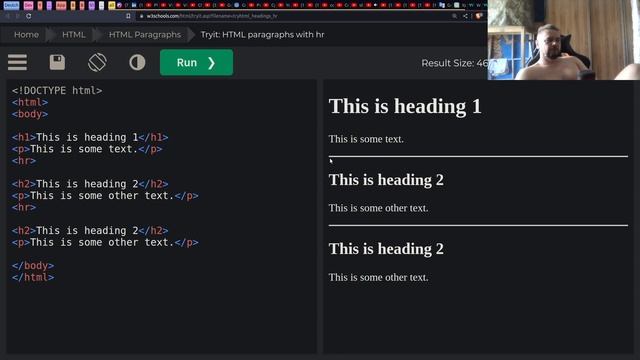
Task: Click the rotate orientation icon
Action: (x=97, y=62)
